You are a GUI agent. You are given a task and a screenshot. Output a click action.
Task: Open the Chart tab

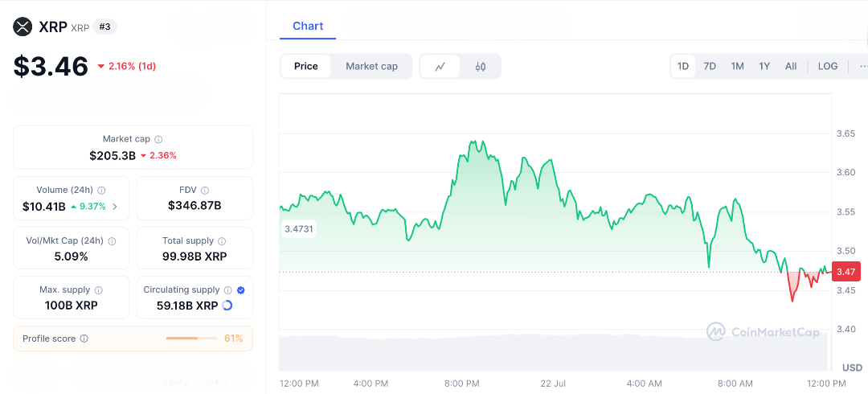pos(308,27)
